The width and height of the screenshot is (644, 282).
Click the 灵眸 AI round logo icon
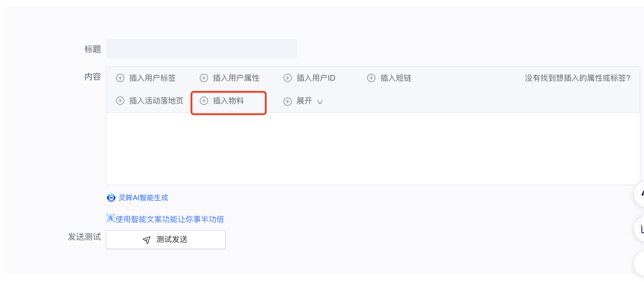click(111, 198)
